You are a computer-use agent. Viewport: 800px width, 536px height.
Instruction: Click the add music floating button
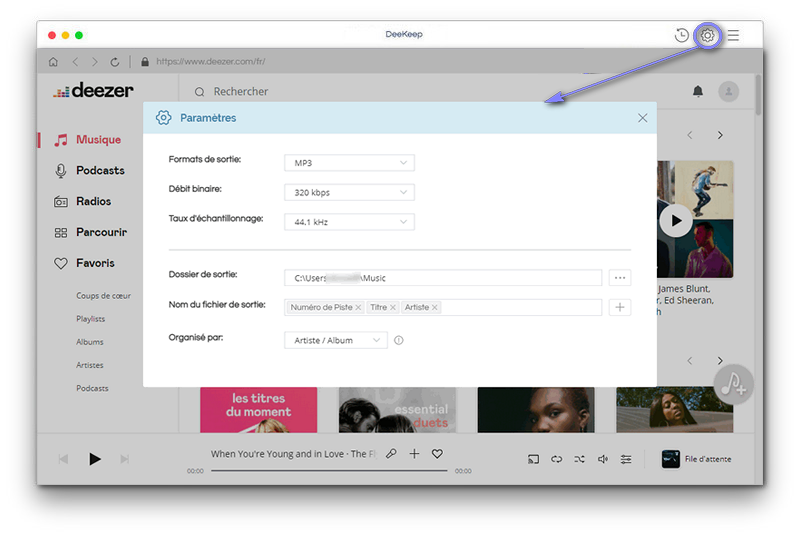[x=733, y=384]
